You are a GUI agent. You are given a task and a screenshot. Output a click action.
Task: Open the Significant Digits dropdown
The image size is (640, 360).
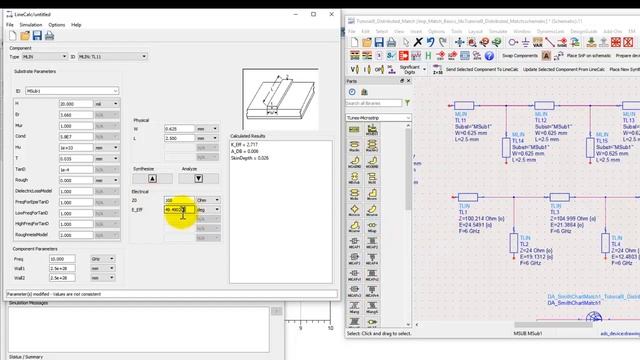coord(424,69)
